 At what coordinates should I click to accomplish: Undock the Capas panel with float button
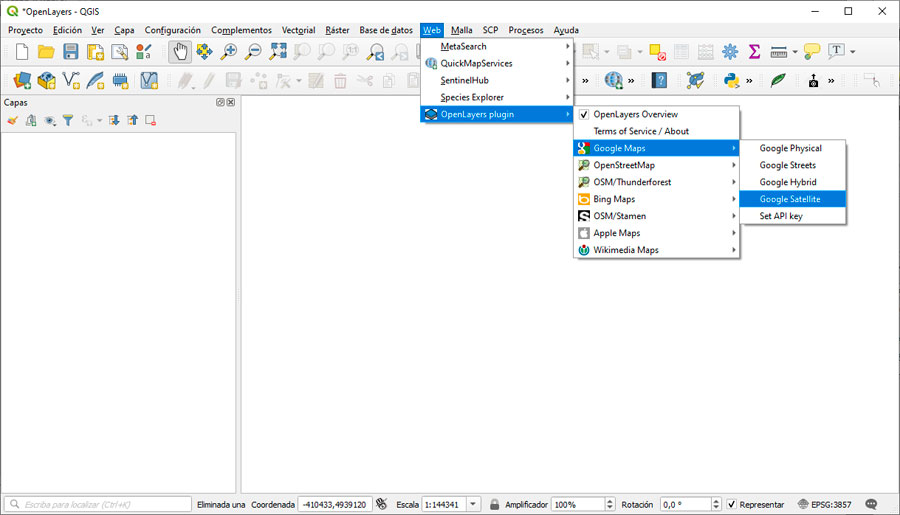tap(220, 102)
